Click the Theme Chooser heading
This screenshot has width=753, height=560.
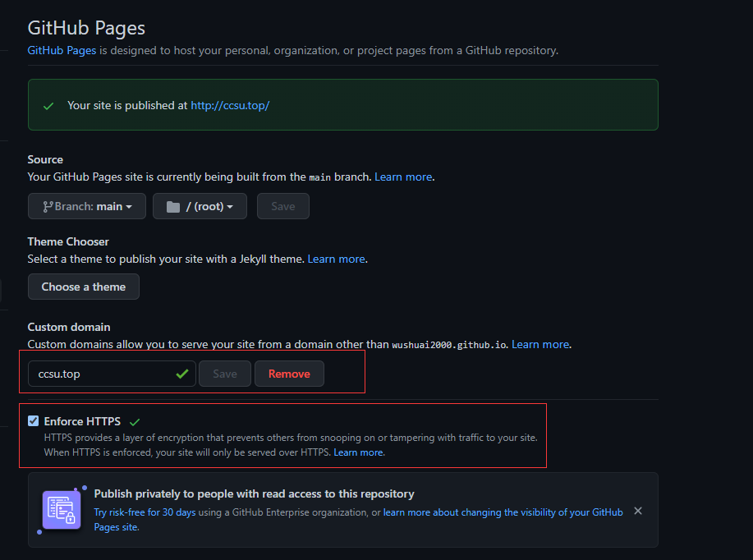click(68, 241)
